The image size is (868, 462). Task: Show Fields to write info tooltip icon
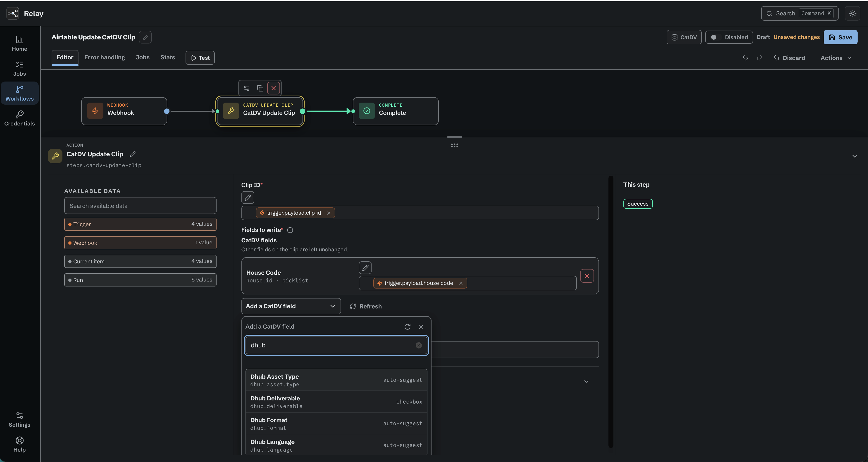290,230
